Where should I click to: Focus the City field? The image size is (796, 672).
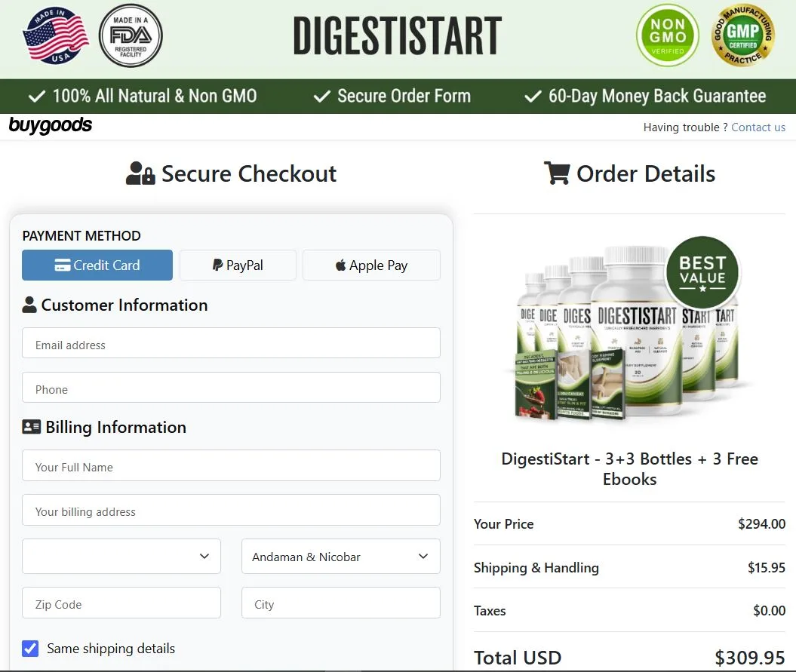(340, 603)
